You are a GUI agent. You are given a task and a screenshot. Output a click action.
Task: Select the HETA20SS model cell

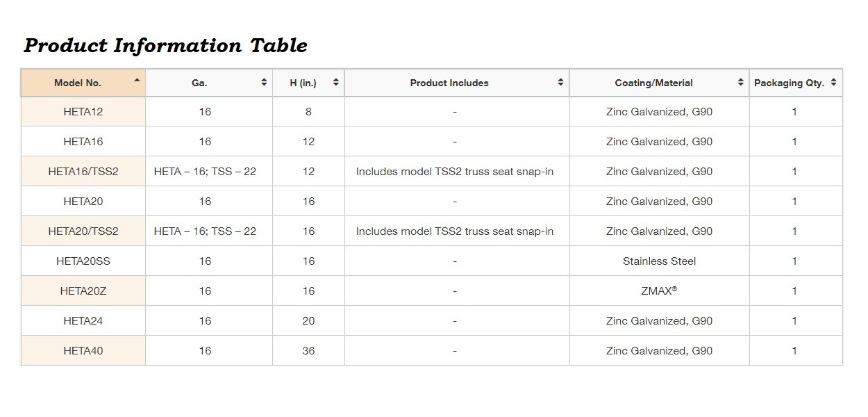83,261
